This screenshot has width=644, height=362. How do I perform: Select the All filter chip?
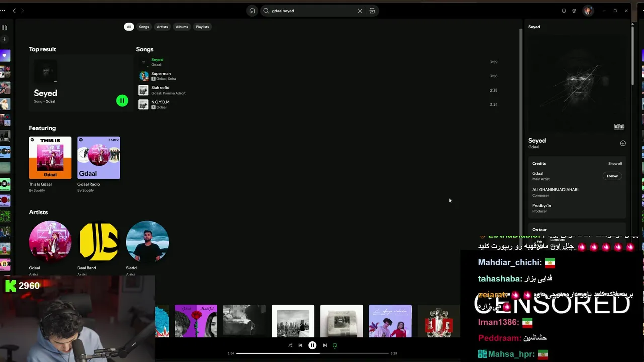pos(129,27)
